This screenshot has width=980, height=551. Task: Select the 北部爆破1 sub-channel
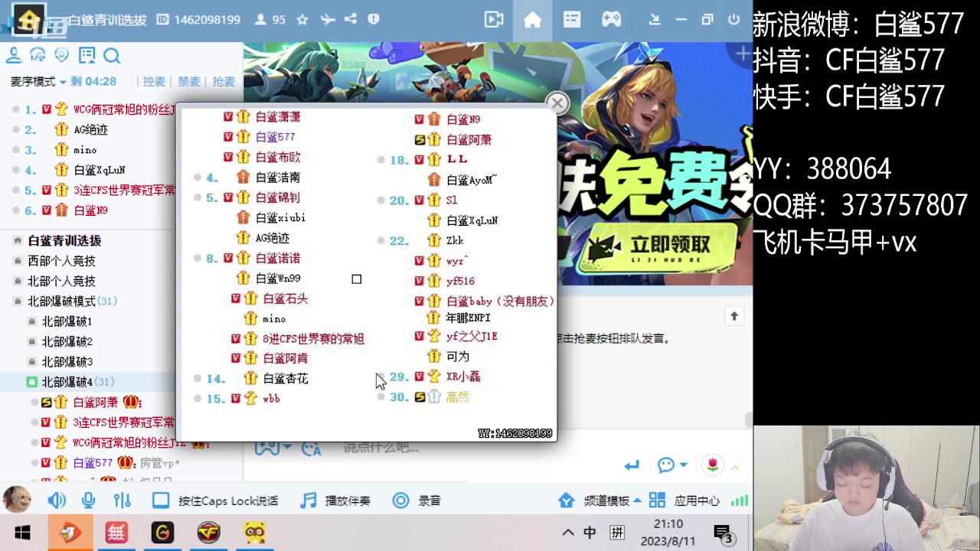pos(67,321)
